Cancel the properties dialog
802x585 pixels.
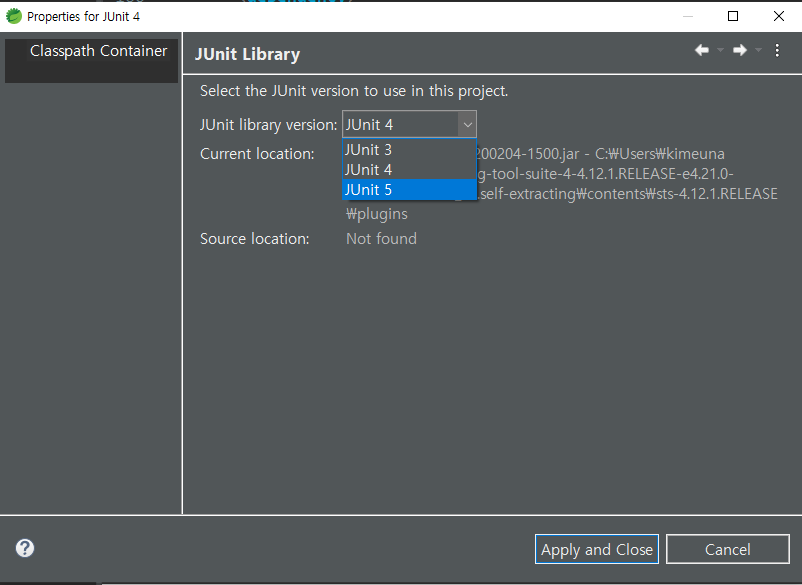tap(727, 549)
